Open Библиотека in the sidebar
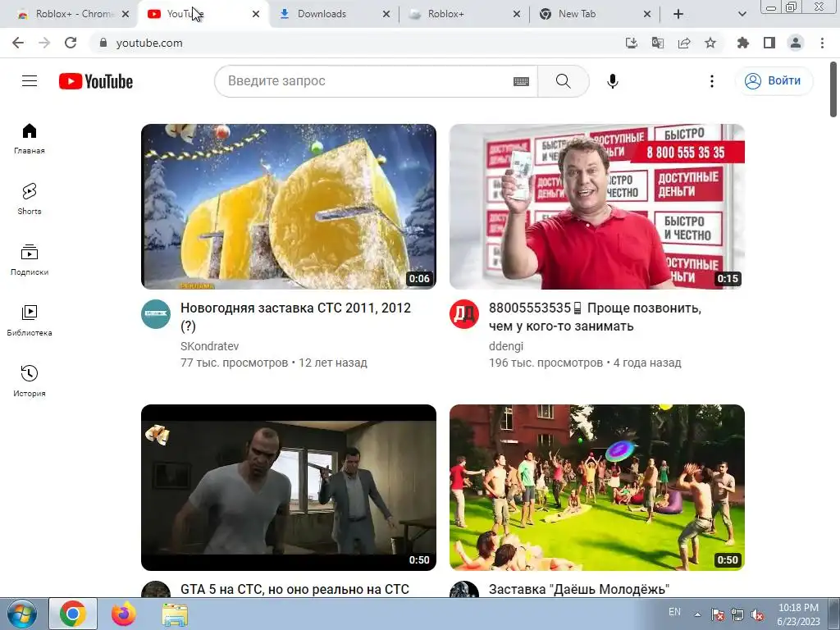Screen dimensions: 840x630 point(30,321)
